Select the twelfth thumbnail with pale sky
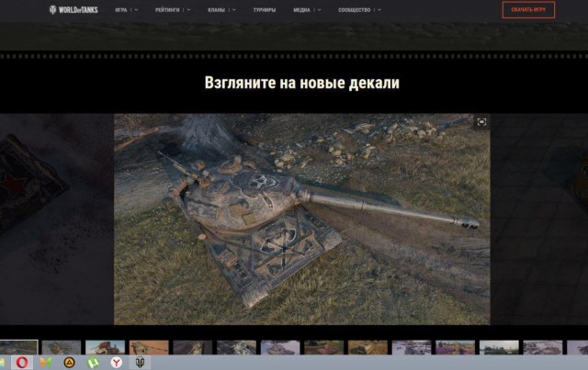The image size is (588, 370). coord(499,347)
